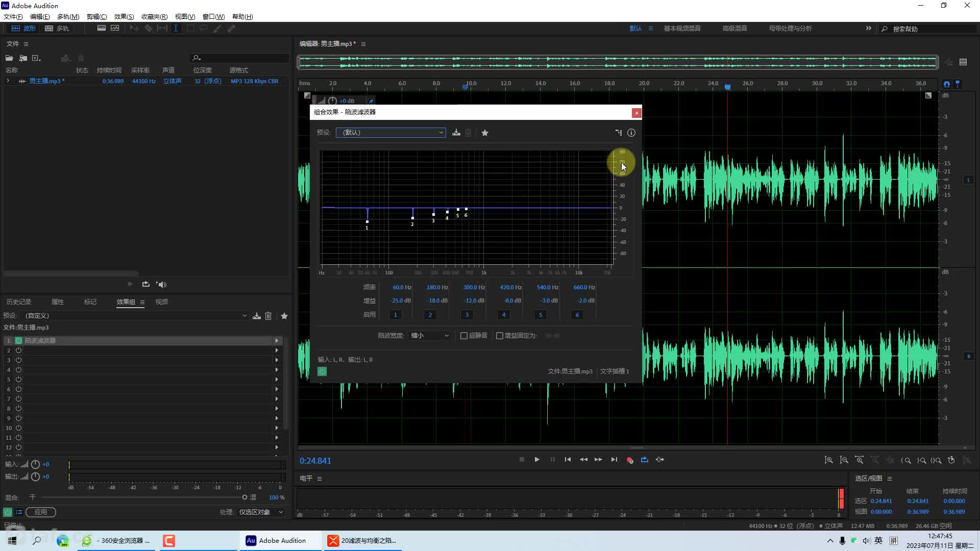Save rack preset in Effects Rack
This screenshot has height=551, width=980.
(257, 316)
